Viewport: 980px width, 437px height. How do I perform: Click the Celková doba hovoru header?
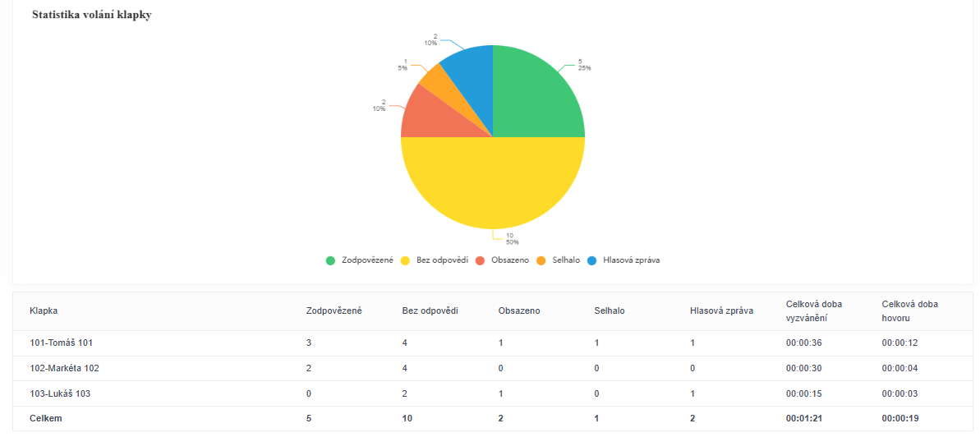pyautogui.click(x=910, y=310)
